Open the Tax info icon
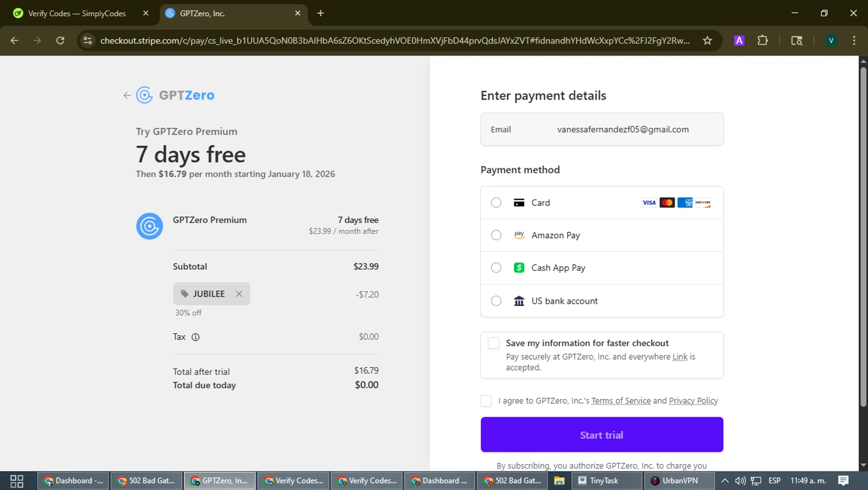868x490 pixels. pyautogui.click(x=196, y=337)
